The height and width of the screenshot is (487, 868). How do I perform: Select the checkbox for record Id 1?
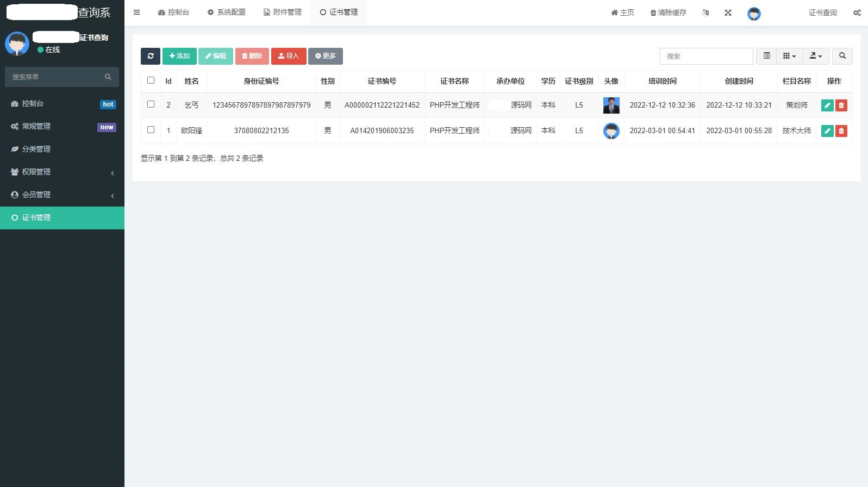(x=151, y=130)
